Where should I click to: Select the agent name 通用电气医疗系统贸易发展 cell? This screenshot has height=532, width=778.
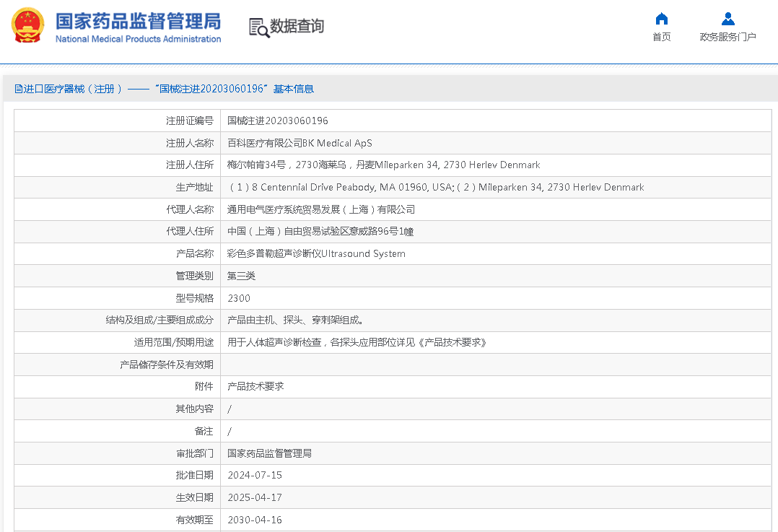click(321, 210)
